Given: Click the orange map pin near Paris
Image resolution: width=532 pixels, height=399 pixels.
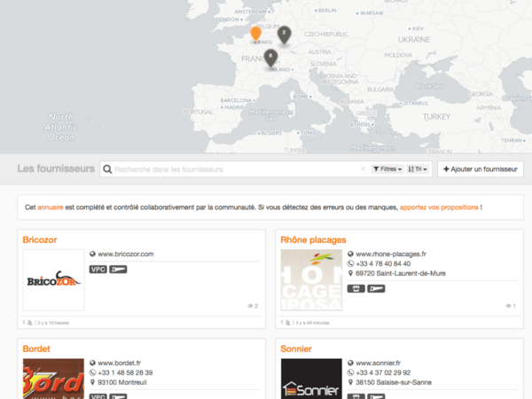Looking at the screenshot, I should 255,34.
